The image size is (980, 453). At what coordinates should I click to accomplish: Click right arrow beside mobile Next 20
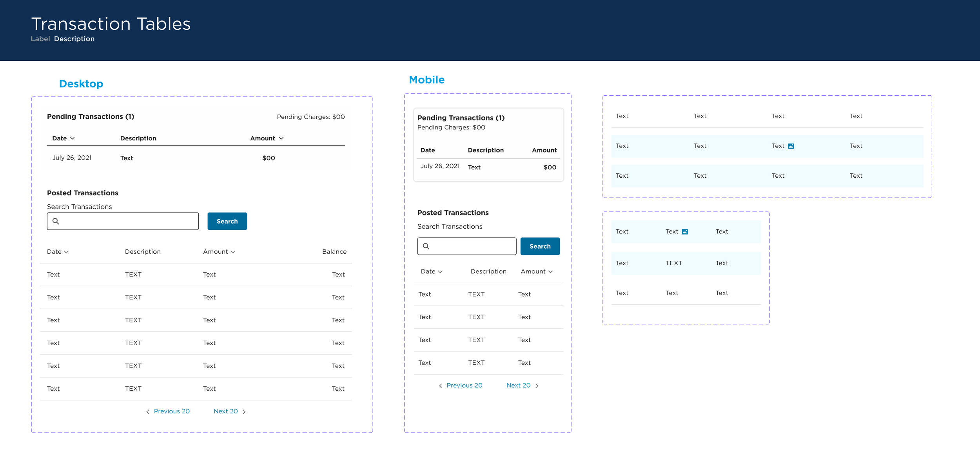pos(537,386)
